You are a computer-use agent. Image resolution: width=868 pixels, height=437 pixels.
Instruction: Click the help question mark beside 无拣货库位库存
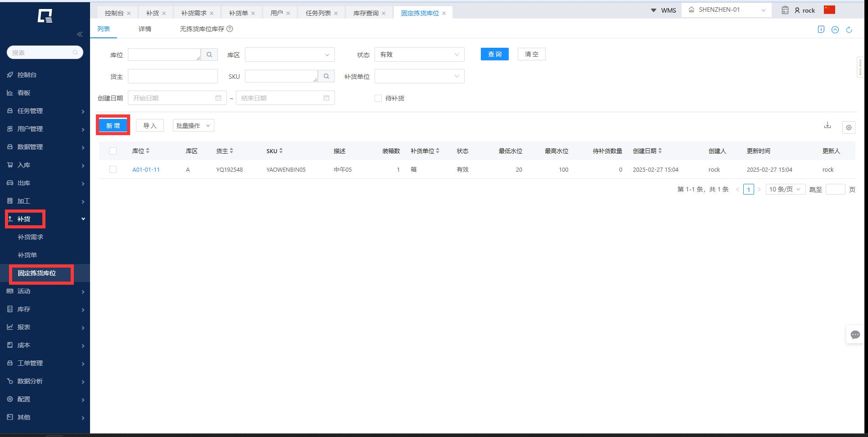230,29
